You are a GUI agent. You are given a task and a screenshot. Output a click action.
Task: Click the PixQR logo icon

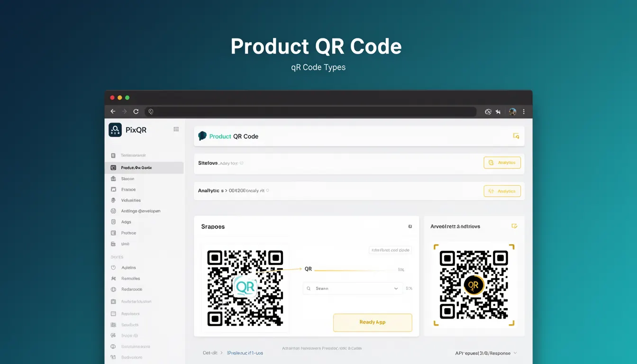[x=115, y=129]
